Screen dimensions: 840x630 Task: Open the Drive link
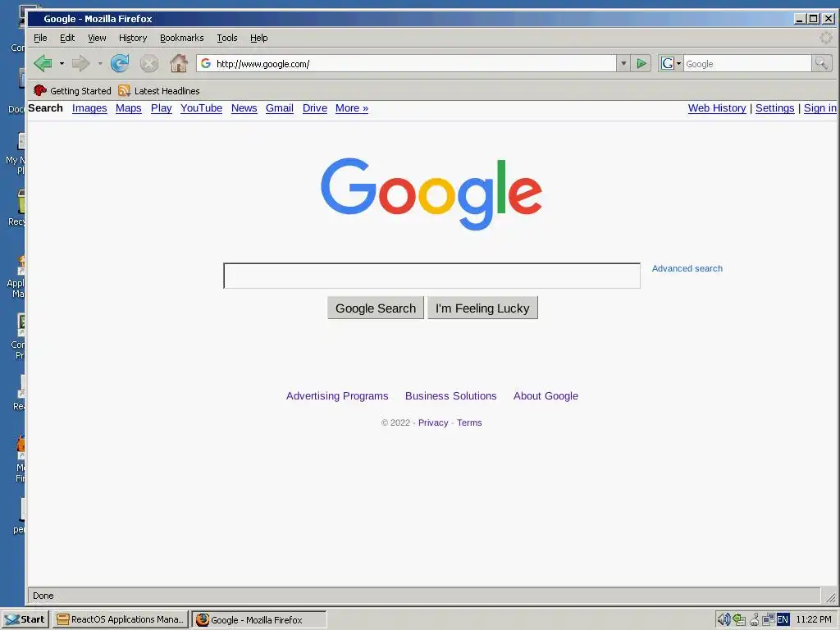tap(315, 108)
